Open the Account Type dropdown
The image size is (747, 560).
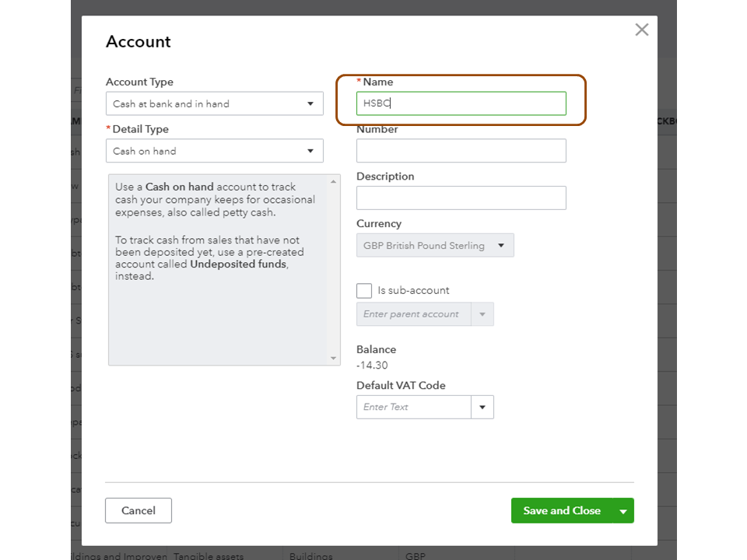[214, 103]
